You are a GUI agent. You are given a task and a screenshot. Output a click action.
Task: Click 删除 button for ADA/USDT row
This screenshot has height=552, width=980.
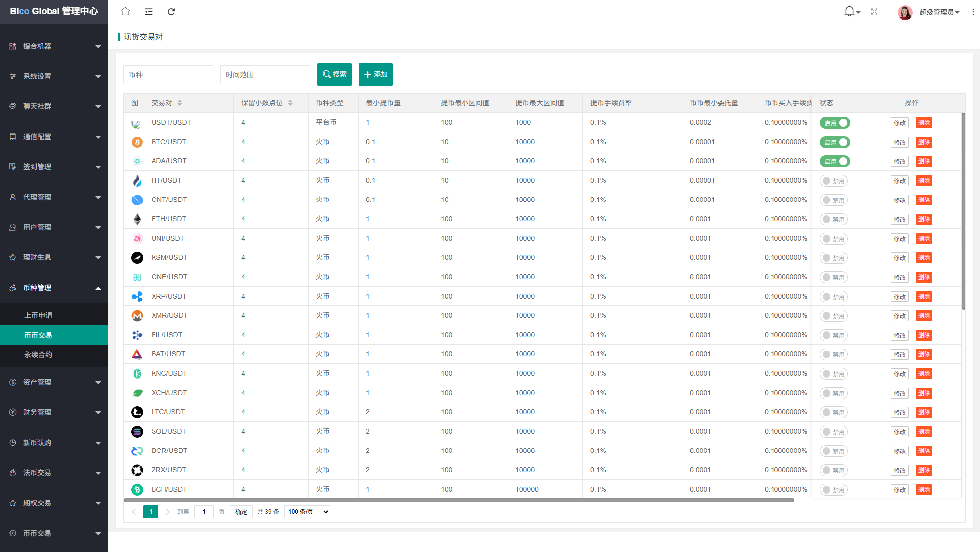pos(924,161)
